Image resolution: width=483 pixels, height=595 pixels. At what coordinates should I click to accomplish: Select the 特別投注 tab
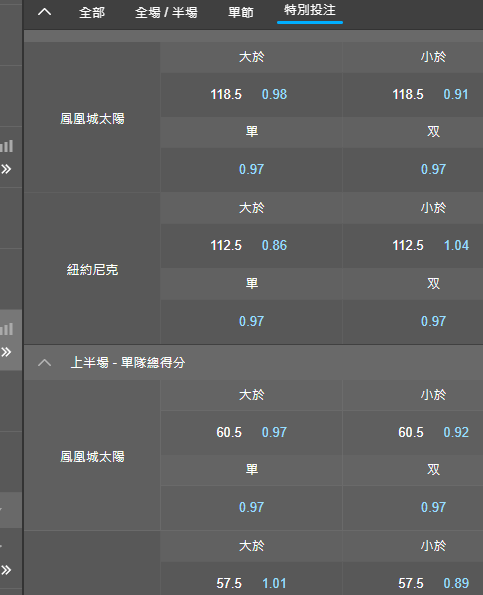pyautogui.click(x=310, y=10)
